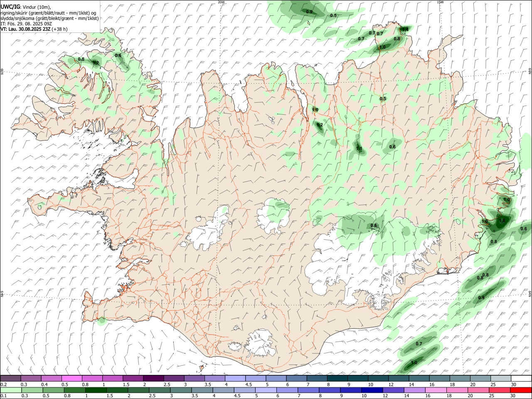
Task: Click the '15W' longitude label
Action: pos(440,2)
